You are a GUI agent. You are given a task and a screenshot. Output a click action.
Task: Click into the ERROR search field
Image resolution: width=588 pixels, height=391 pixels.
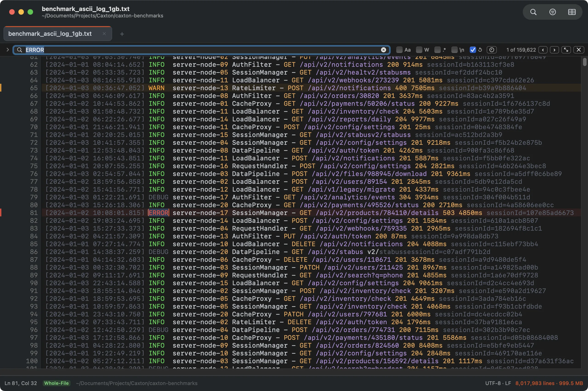tap(202, 50)
